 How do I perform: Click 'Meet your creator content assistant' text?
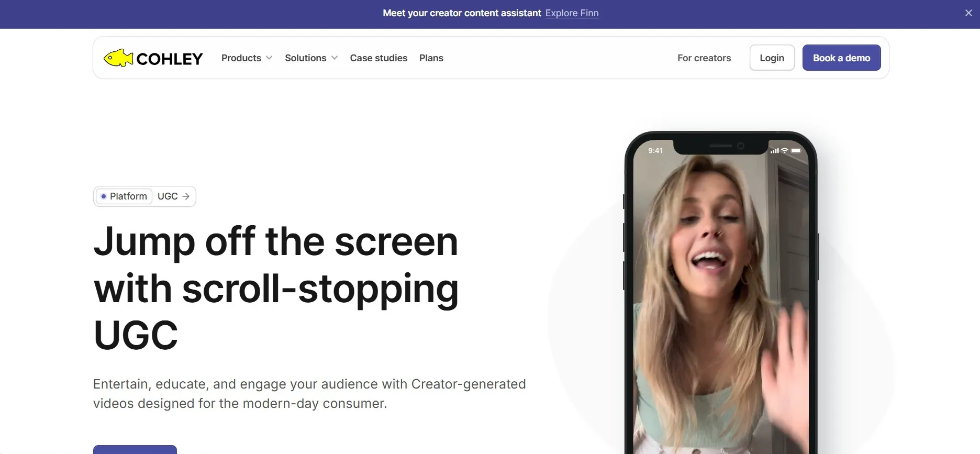(462, 13)
